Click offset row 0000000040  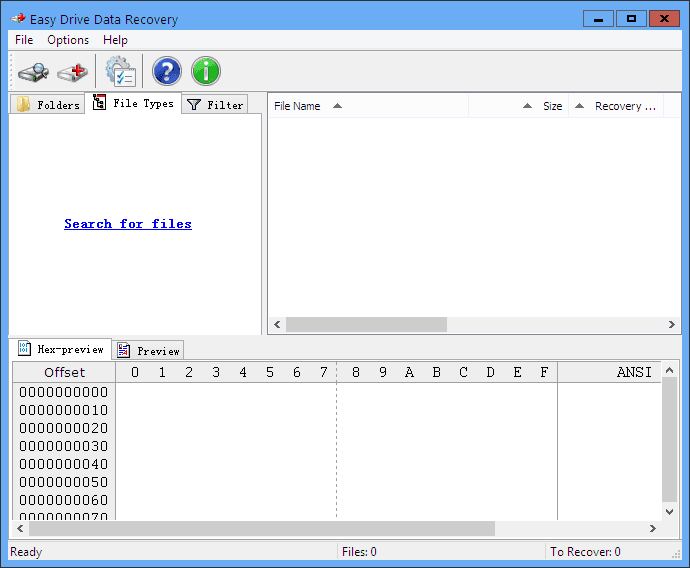64,464
